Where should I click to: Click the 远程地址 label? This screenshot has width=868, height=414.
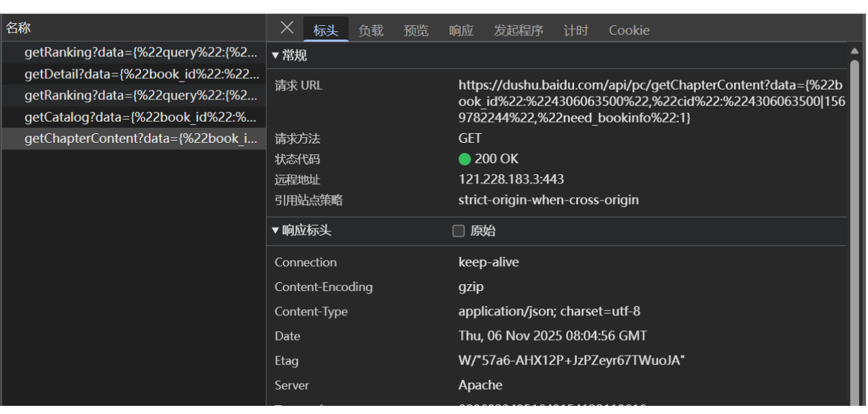click(x=297, y=179)
